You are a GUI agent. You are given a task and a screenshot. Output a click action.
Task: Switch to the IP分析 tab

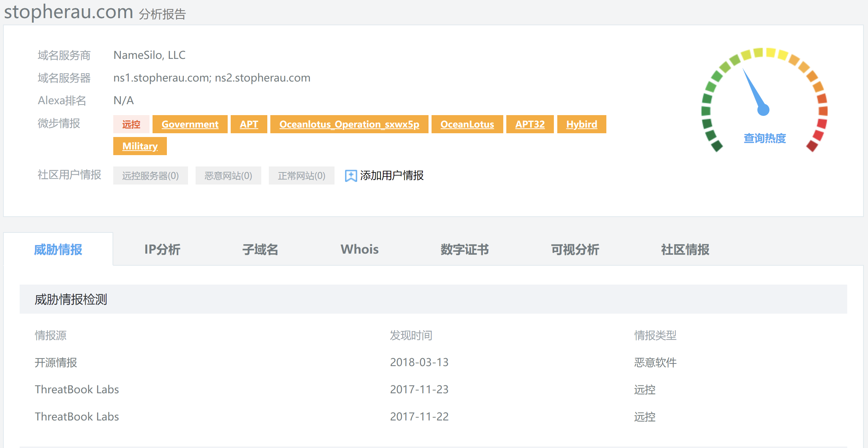click(162, 249)
